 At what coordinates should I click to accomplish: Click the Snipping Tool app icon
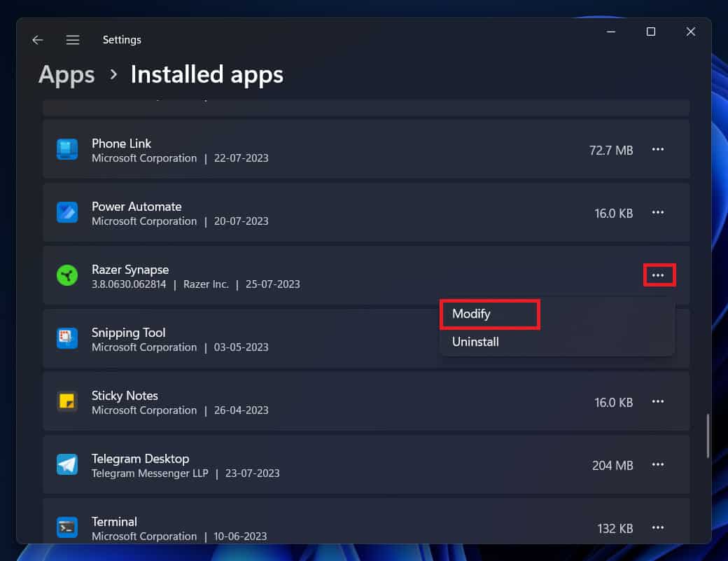click(67, 338)
